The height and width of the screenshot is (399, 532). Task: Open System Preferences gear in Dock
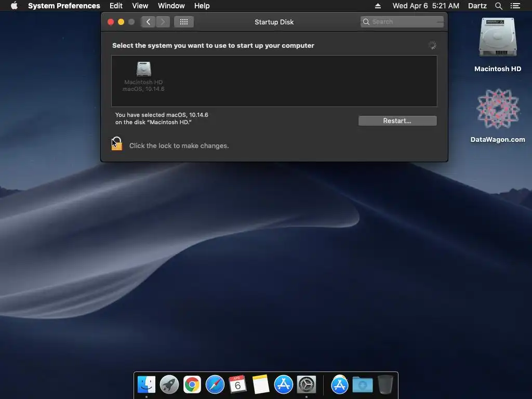click(307, 384)
